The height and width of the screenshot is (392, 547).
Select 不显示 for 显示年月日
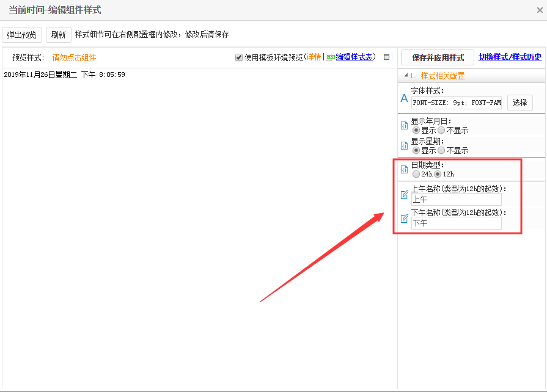(441, 131)
